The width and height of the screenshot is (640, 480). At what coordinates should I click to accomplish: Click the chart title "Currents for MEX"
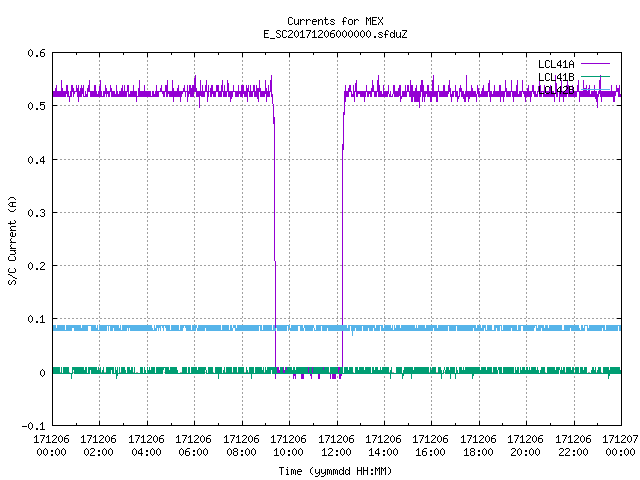335,21
